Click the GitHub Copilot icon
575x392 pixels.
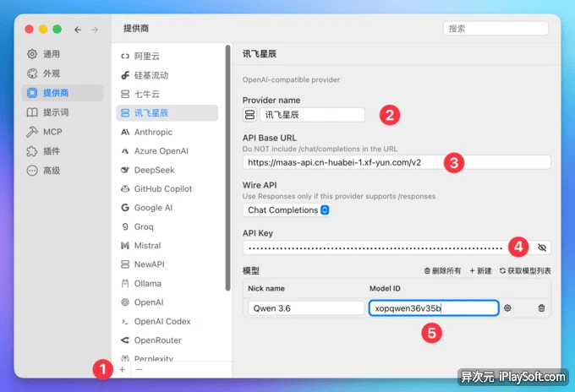(x=125, y=188)
